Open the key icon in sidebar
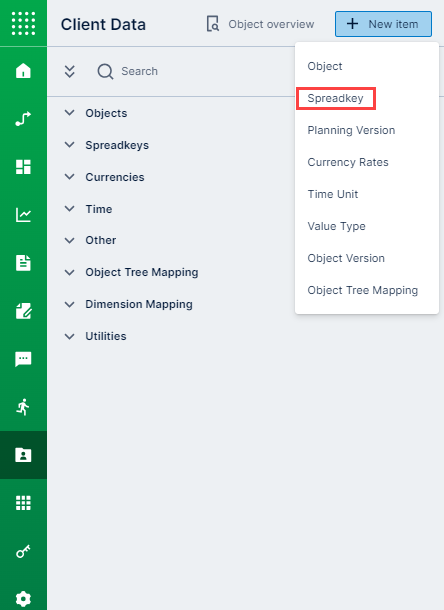 [23, 551]
